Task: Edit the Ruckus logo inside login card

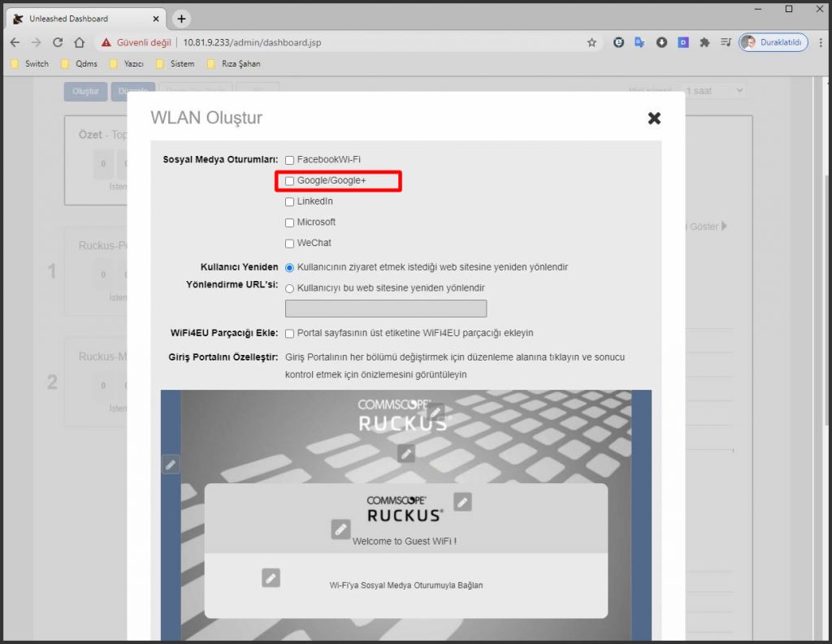Action: click(462, 502)
